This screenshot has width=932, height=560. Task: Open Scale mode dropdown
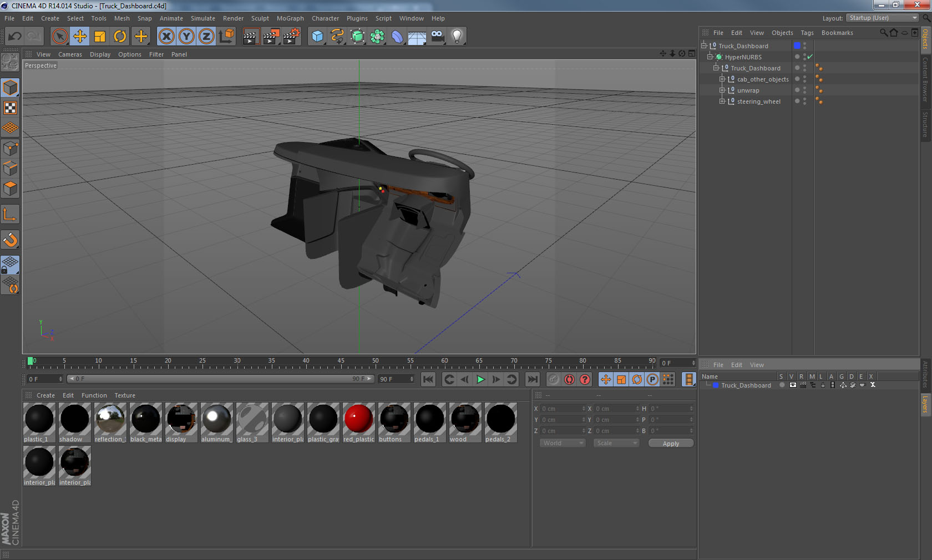pos(616,443)
